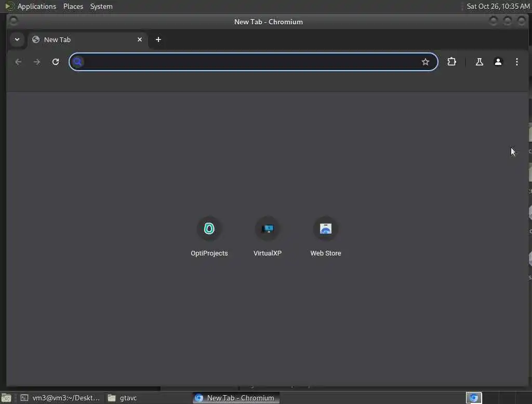
Task: Close the New Tab tab
Action: point(140,39)
